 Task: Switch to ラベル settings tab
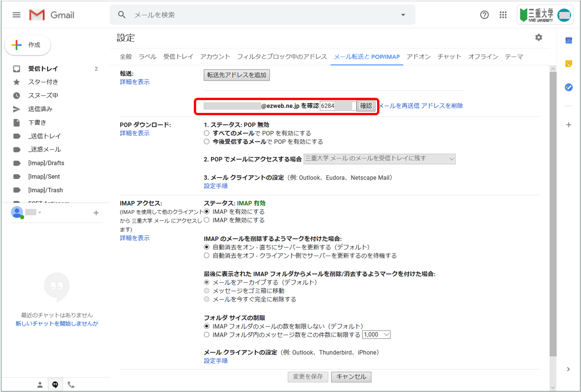pos(147,57)
